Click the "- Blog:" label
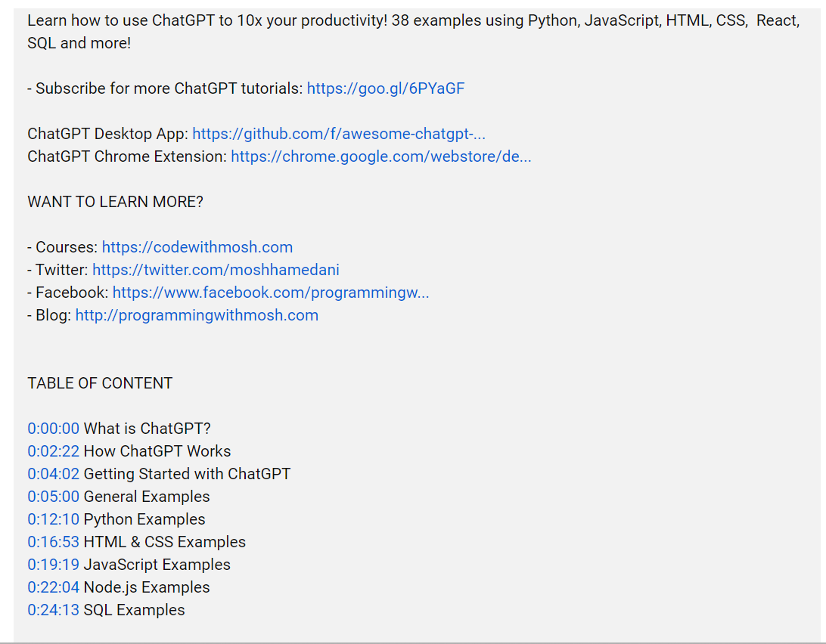Image resolution: width=826 pixels, height=644 pixels. tap(49, 315)
